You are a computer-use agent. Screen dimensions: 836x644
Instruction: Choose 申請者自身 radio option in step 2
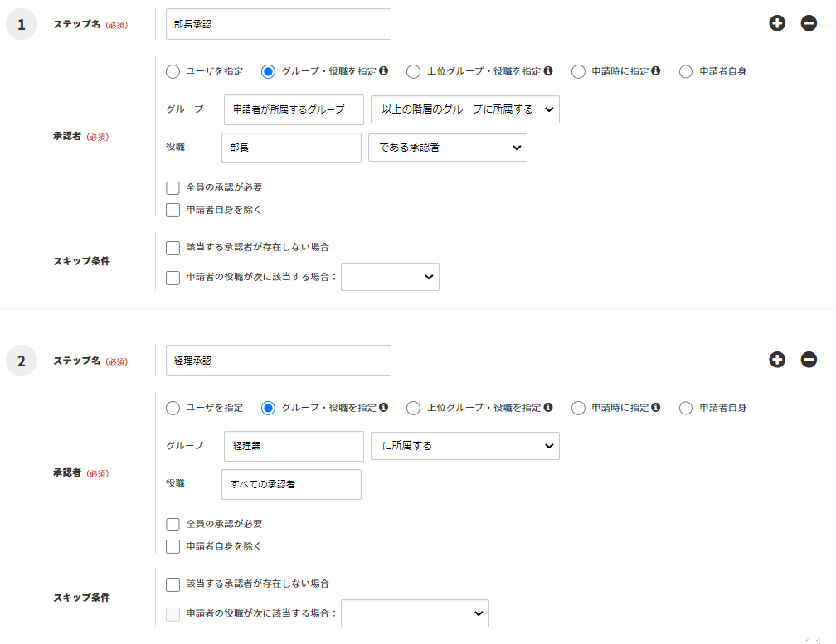686,409
